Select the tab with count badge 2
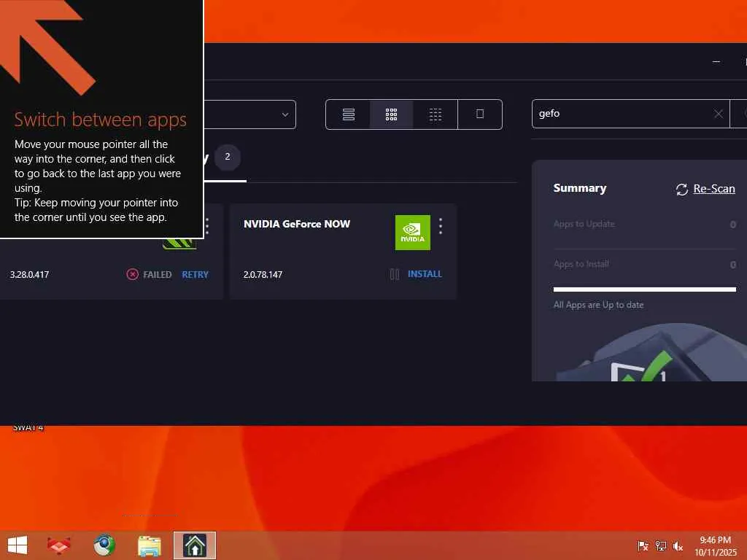The image size is (747, 560). coord(225,157)
